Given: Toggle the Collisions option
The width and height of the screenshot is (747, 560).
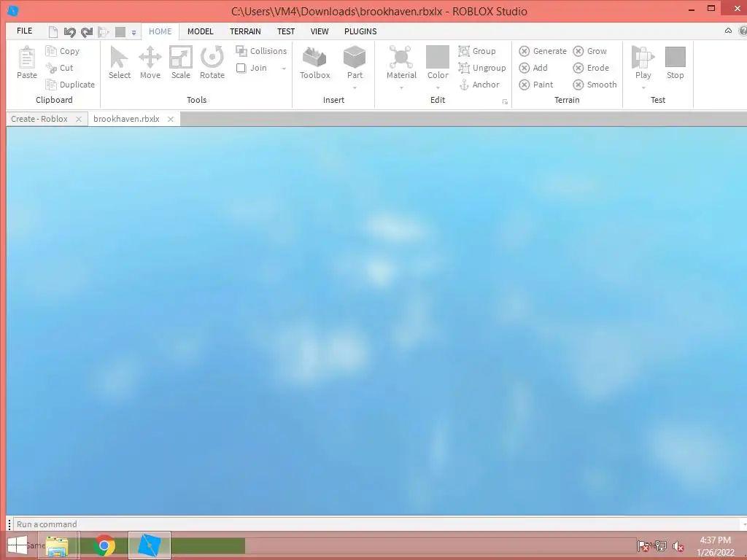Looking at the screenshot, I should pos(261,51).
